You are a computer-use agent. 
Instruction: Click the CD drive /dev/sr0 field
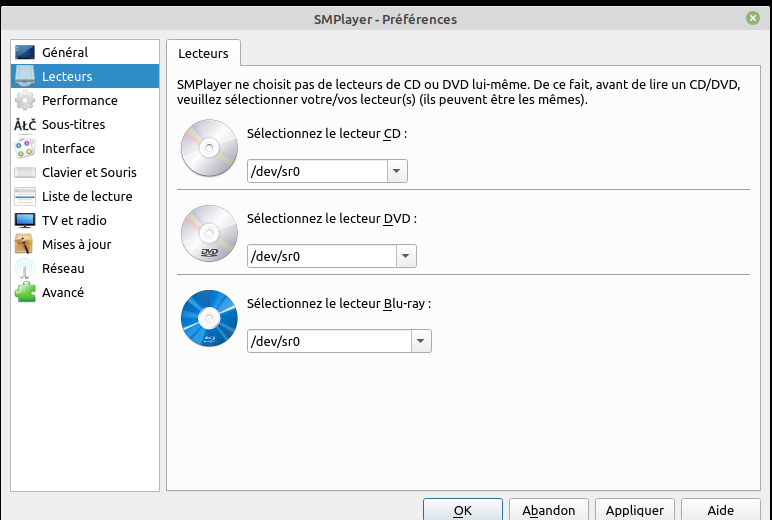pyautogui.click(x=317, y=171)
